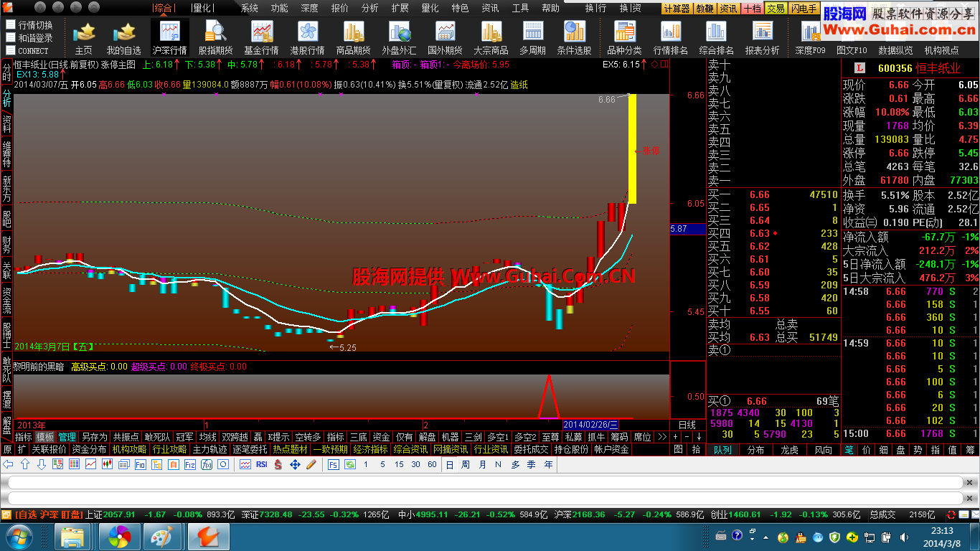Image resolution: width=980 pixels, height=551 pixels.
Task: Open 综合排名 overall ranking icon
Action: click(716, 38)
